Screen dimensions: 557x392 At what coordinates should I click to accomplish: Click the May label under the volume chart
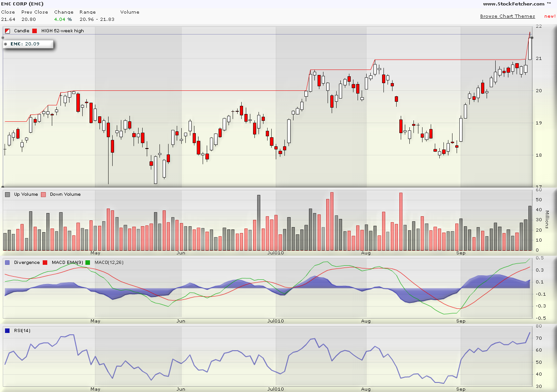coord(95,253)
